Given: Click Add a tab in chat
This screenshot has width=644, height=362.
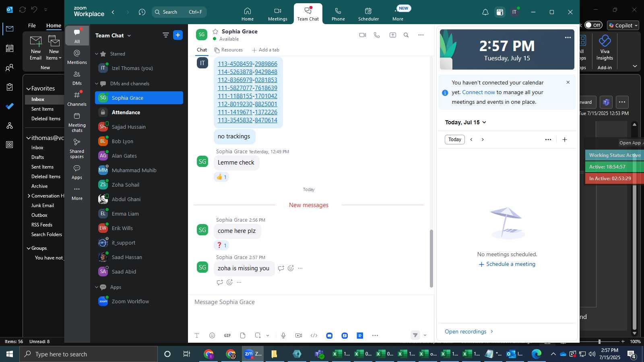Looking at the screenshot, I should (265, 50).
